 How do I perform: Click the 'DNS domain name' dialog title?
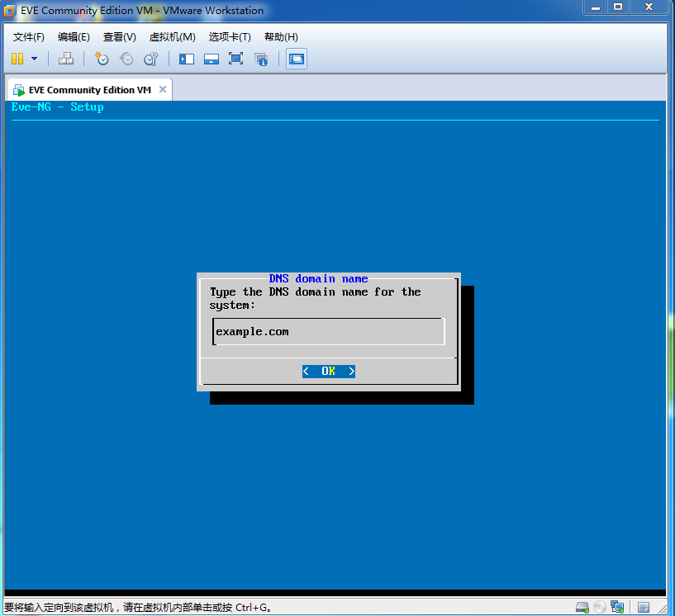(318, 278)
